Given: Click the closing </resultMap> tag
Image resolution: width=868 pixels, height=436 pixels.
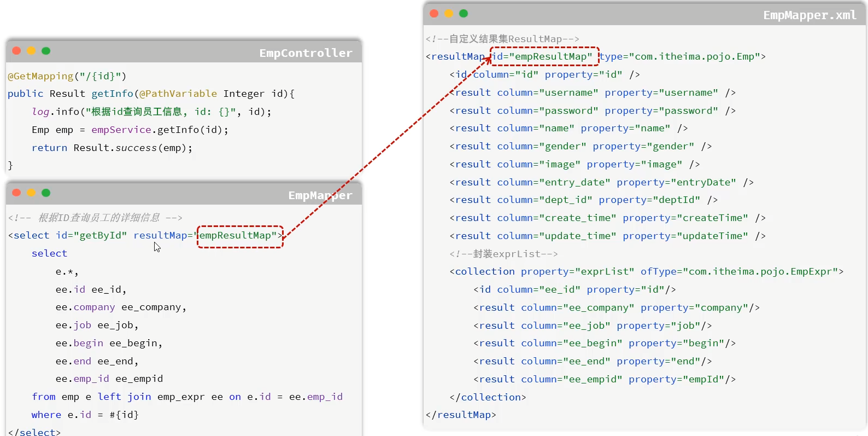Looking at the screenshot, I should coord(461,415).
